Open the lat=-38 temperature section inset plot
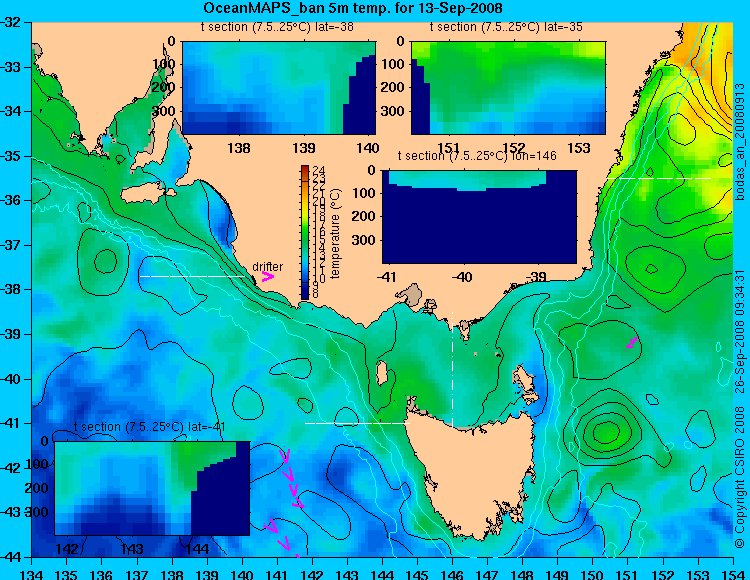The width and height of the screenshot is (750, 580). pos(279,88)
